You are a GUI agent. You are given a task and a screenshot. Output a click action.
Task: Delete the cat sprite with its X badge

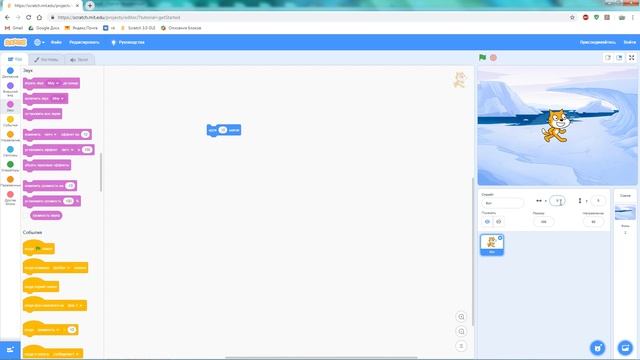tap(500, 238)
